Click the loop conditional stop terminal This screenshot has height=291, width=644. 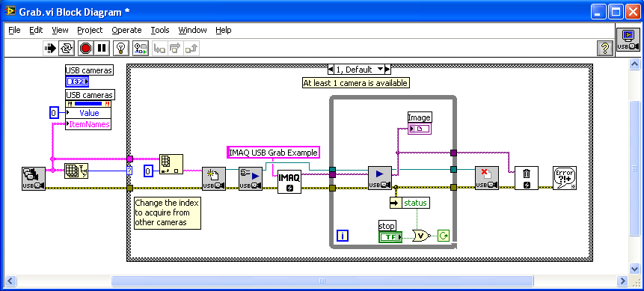point(444,236)
